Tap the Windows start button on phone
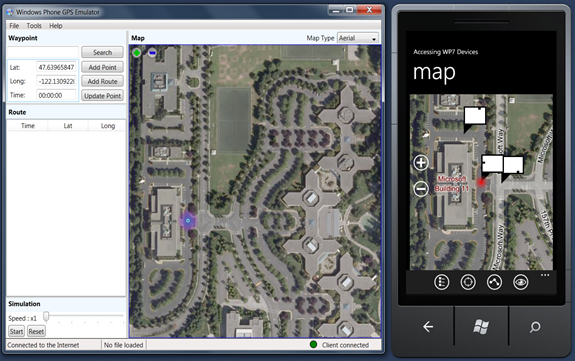The image size is (575, 361). click(x=481, y=327)
